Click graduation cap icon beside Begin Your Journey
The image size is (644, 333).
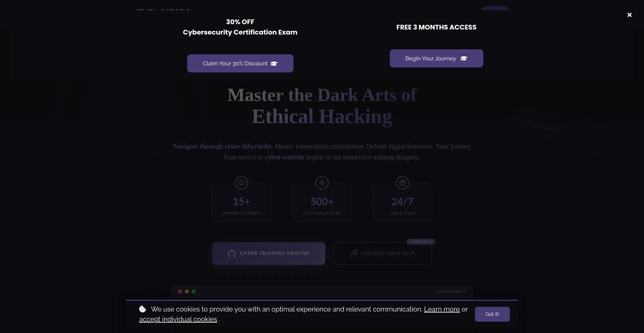[x=464, y=58]
